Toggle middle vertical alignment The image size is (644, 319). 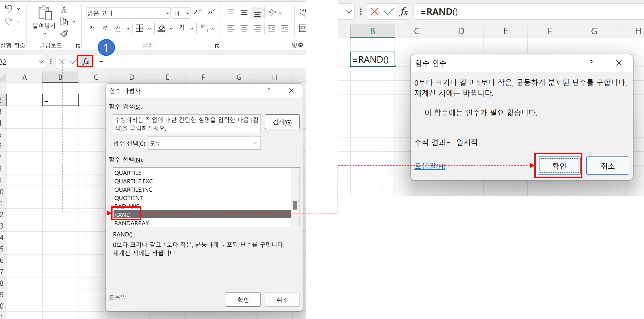[244, 12]
